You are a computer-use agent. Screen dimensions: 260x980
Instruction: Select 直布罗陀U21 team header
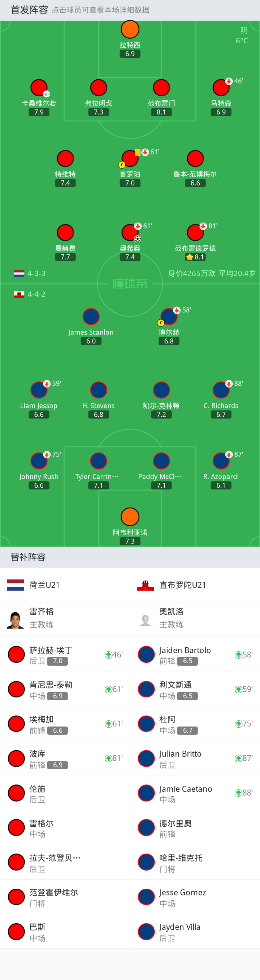pyautogui.click(x=195, y=585)
